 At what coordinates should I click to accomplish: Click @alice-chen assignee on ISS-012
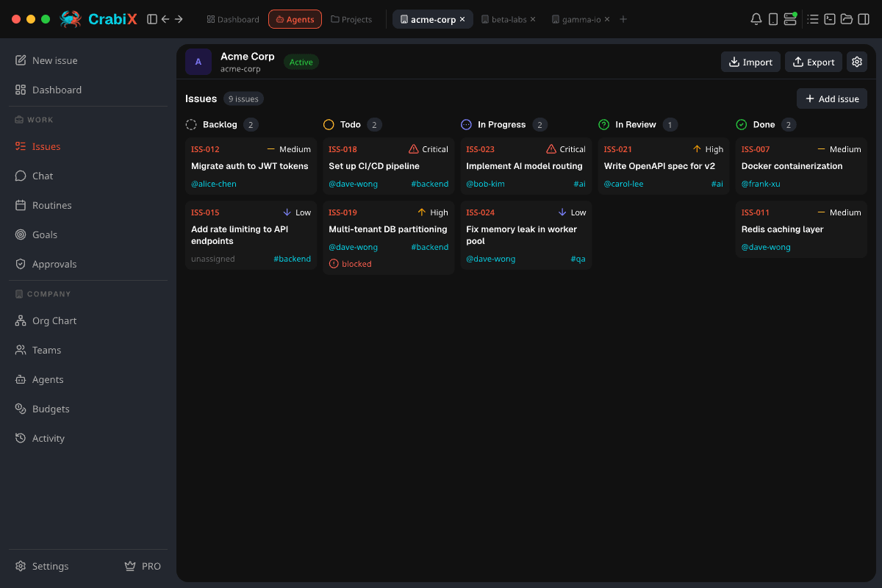(214, 184)
